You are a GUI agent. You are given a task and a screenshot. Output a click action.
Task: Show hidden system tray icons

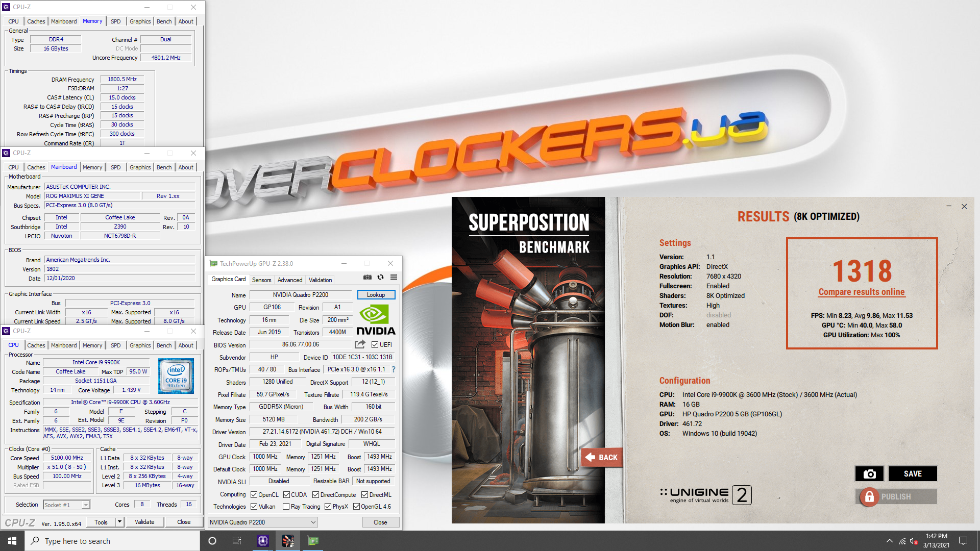click(890, 541)
